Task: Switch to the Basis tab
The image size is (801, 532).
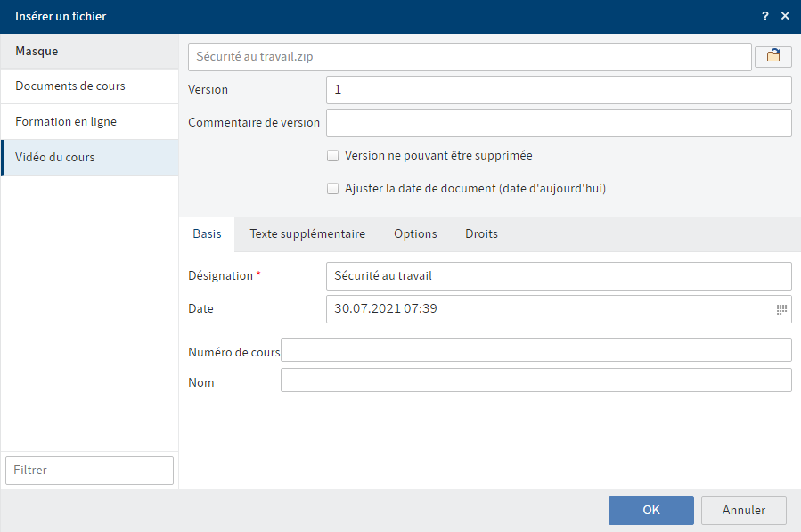Action: point(207,234)
